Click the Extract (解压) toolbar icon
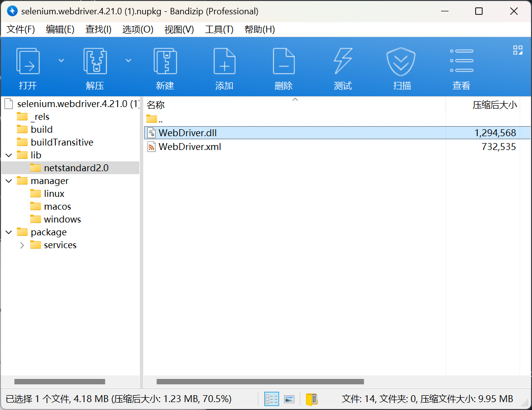 tap(95, 61)
